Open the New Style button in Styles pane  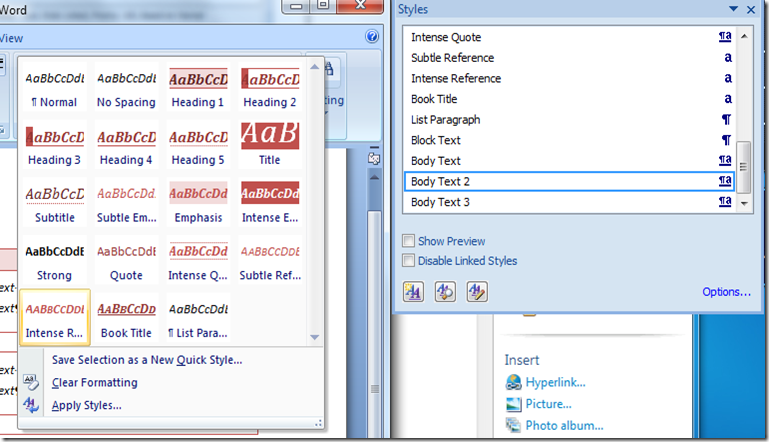[x=413, y=292]
